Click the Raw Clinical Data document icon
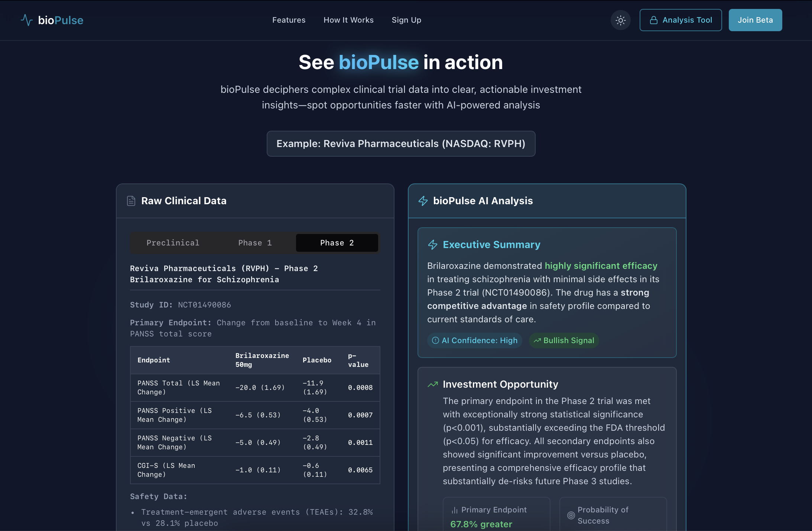Screen dimensions: 812x531 131,201
